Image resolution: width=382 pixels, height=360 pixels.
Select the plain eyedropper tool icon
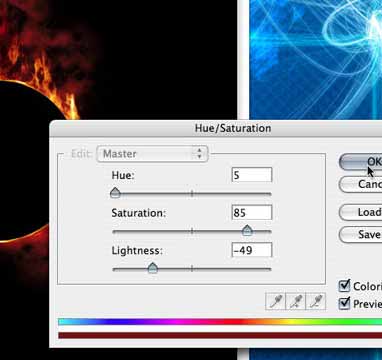(x=275, y=301)
